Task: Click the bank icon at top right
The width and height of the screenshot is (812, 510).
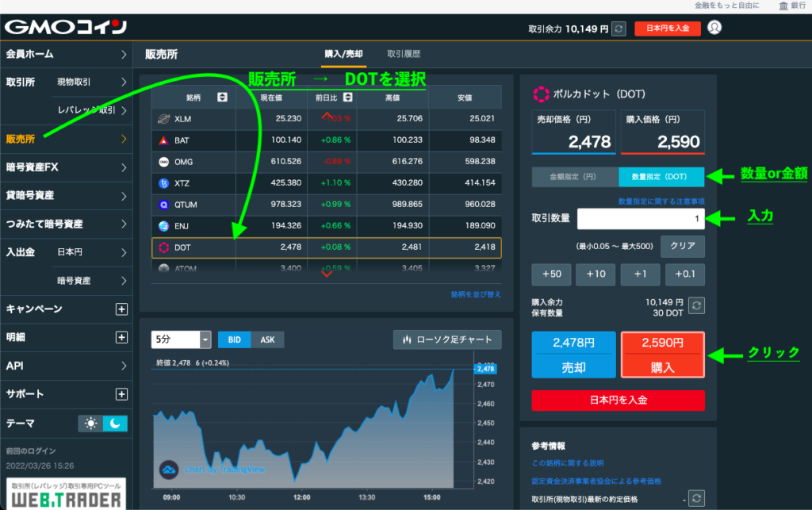Action: (783, 6)
